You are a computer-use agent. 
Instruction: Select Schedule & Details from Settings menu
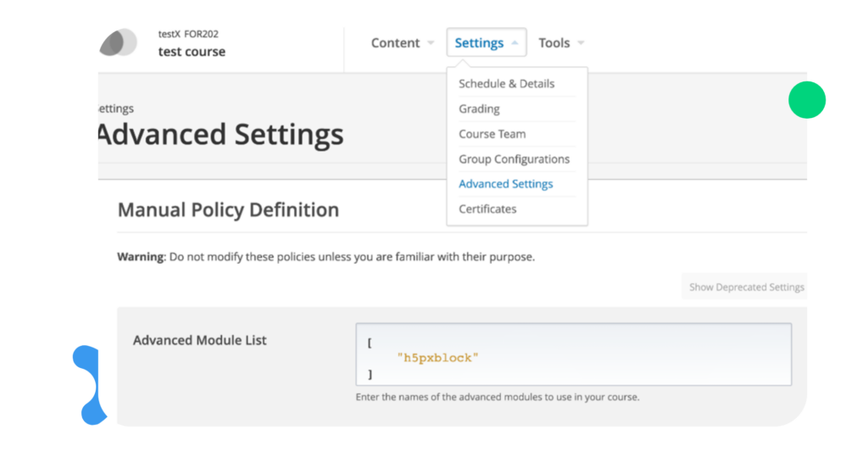[x=506, y=84]
